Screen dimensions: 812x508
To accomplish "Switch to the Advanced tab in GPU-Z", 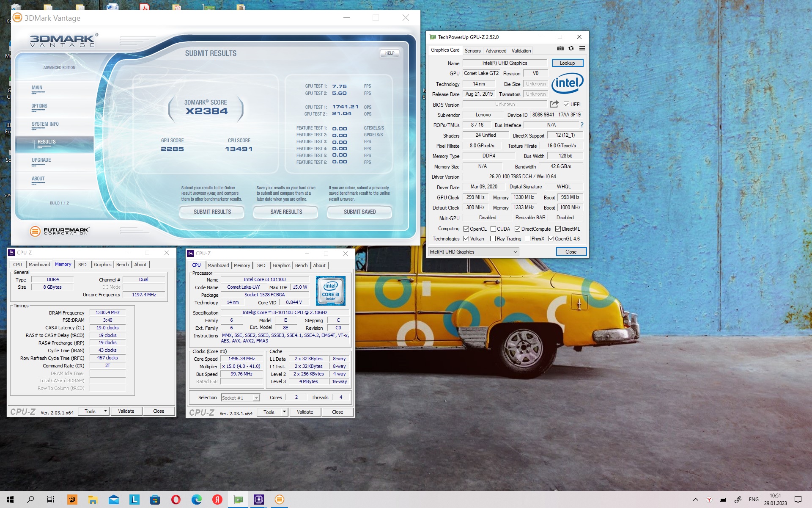I will (x=496, y=51).
